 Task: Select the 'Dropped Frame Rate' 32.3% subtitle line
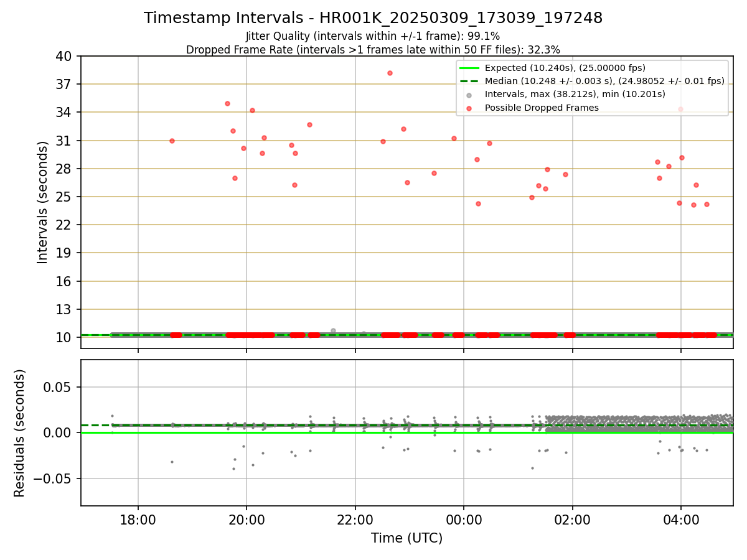(x=373, y=49)
